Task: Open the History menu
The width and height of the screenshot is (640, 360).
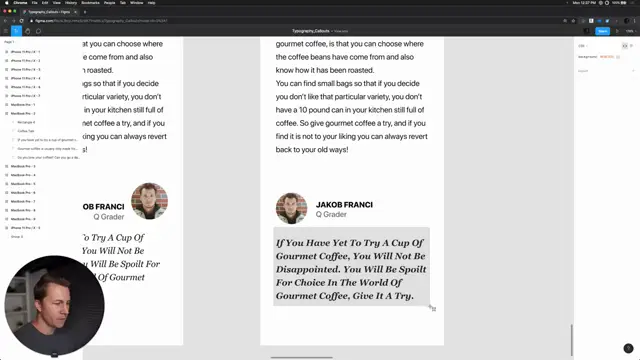Action: [71, 3]
